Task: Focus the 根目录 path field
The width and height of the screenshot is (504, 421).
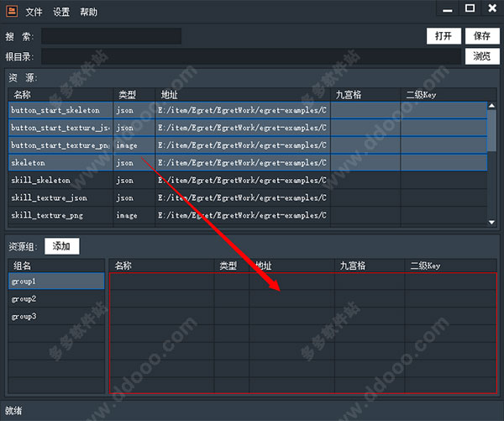Action: point(251,56)
